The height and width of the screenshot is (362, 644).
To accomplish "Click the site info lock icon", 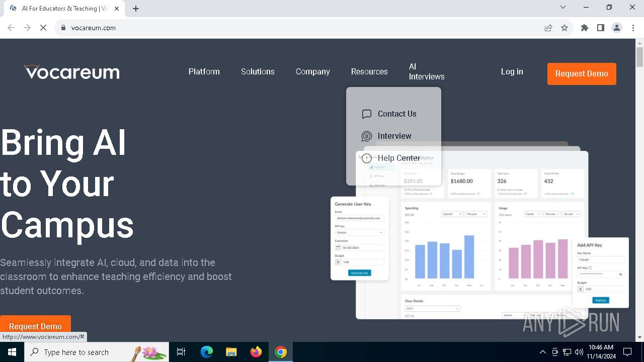I will pyautogui.click(x=63, y=28).
